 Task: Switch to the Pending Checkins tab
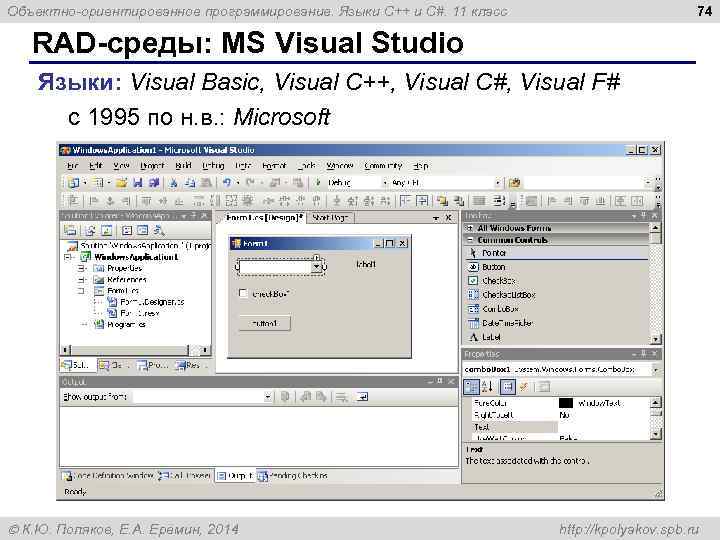pyautogui.click(x=293, y=476)
